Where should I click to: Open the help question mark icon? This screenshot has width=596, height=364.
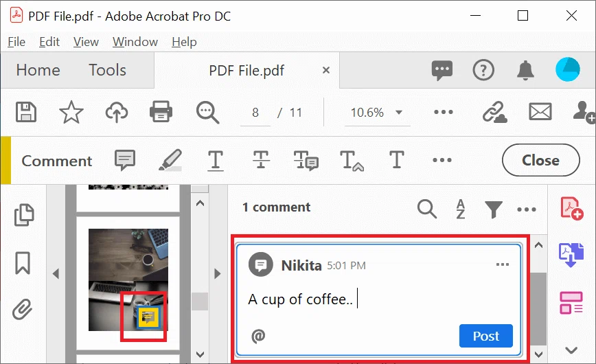tap(483, 70)
